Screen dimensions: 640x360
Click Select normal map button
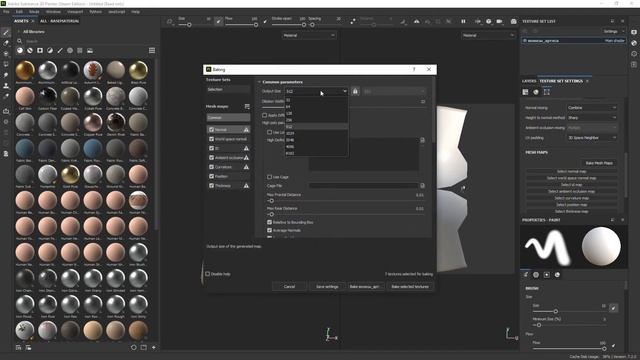[x=571, y=171]
